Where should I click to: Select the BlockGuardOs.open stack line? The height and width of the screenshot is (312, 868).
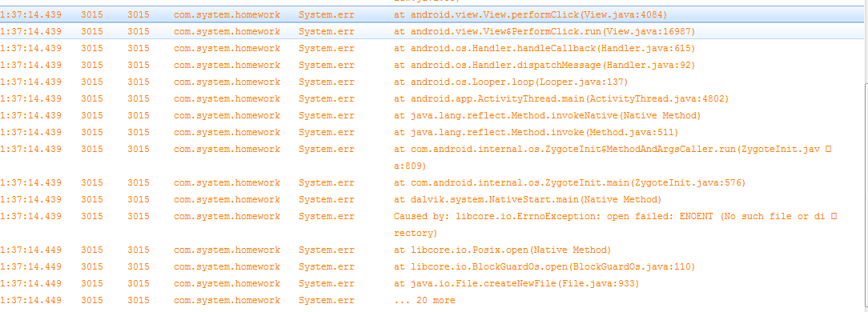click(x=432, y=266)
